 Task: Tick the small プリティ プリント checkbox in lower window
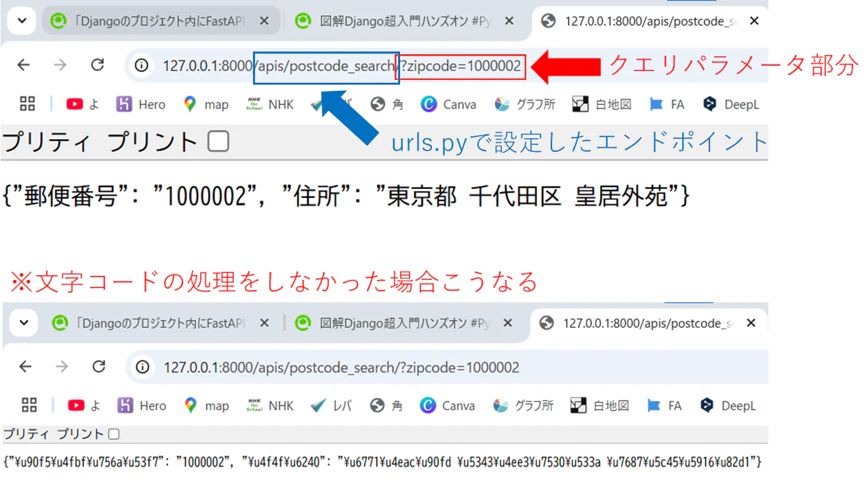(114, 434)
